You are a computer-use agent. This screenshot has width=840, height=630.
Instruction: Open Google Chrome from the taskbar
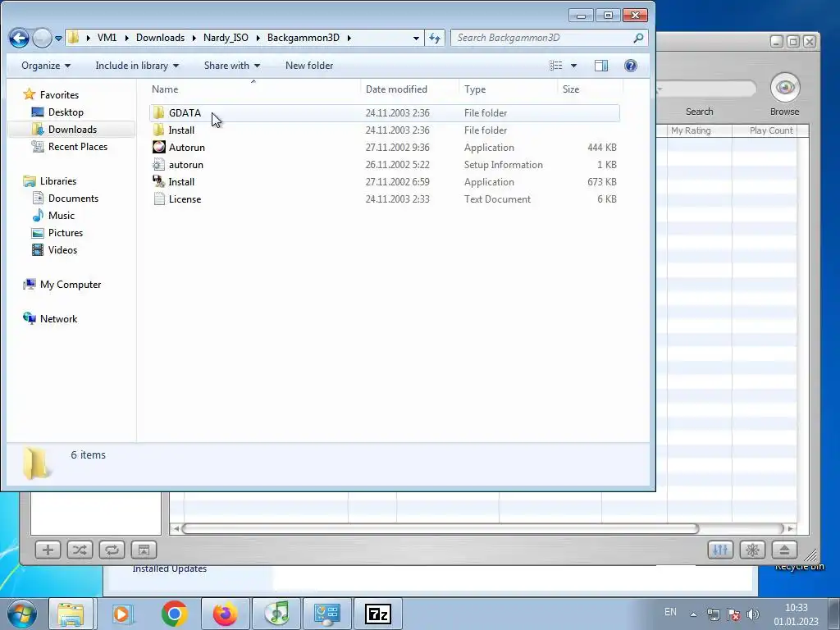click(174, 614)
